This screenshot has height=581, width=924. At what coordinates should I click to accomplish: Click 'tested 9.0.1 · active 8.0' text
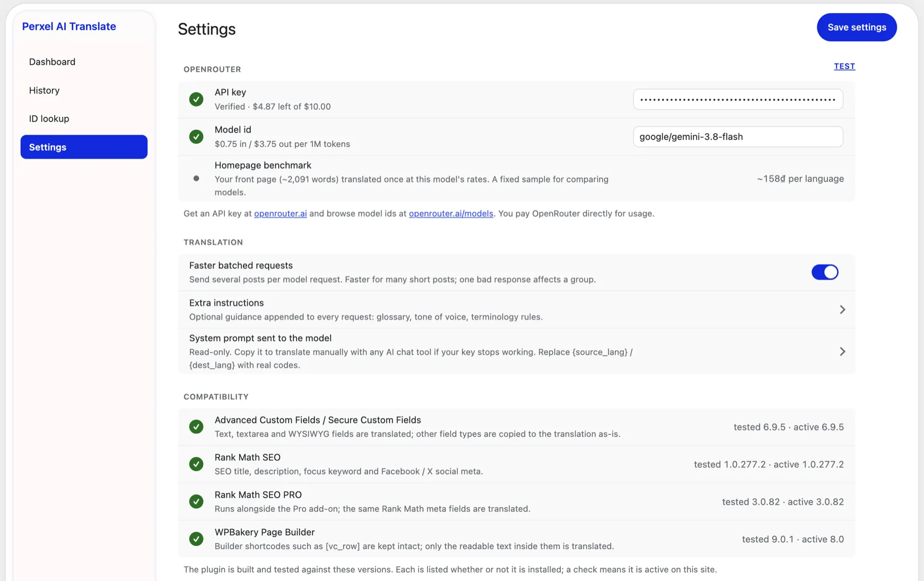click(x=793, y=540)
